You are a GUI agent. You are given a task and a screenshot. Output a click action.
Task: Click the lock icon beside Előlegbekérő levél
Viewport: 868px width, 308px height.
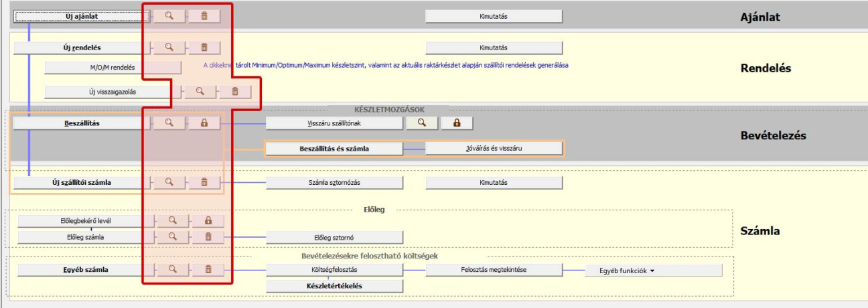[208, 220]
